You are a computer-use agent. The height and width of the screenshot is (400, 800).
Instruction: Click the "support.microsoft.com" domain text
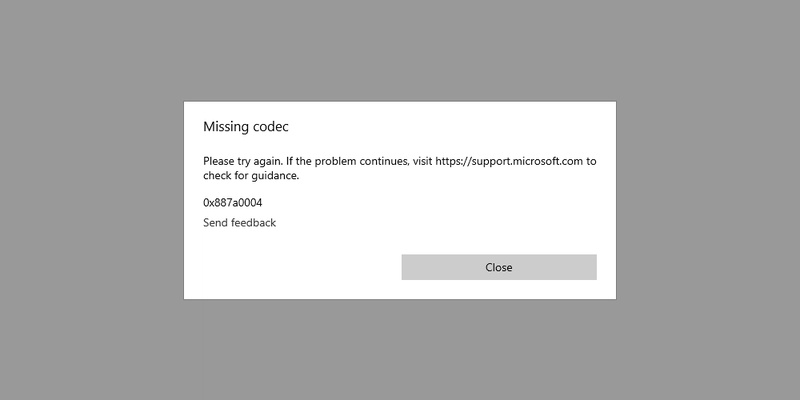pos(527,161)
